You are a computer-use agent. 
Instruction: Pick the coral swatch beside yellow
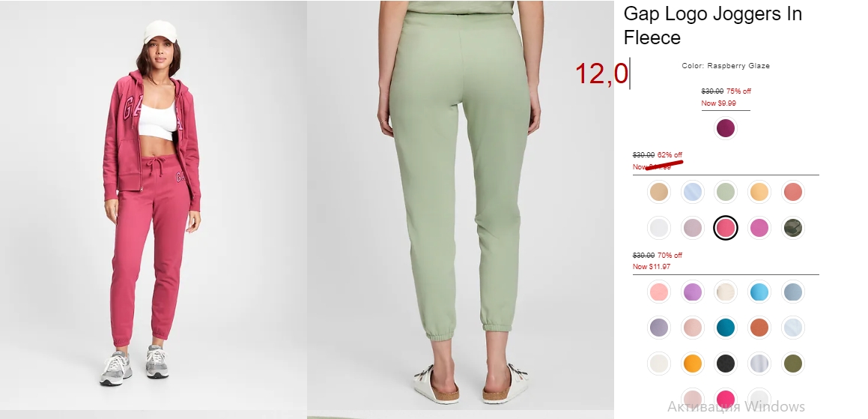click(792, 192)
